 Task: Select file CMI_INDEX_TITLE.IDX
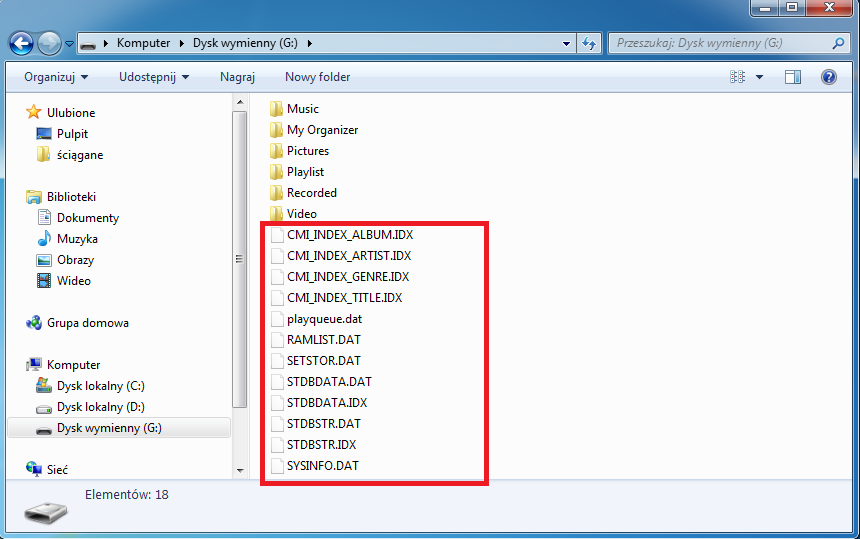[x=344, y=298]
